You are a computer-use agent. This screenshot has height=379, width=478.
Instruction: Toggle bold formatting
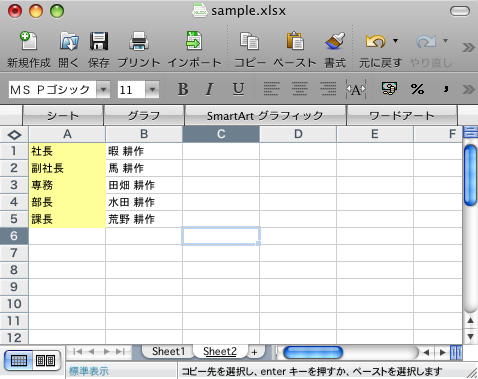183,89
